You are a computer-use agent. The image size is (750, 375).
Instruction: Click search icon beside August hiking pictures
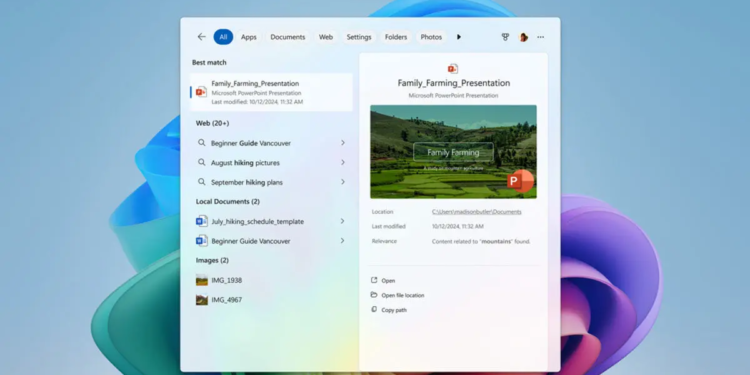coord(201,162)
